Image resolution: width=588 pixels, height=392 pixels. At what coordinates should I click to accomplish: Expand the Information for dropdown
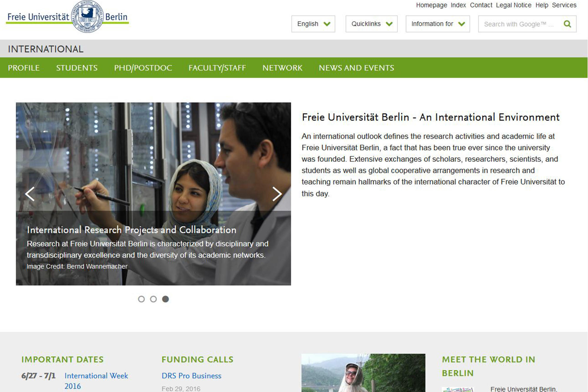tap(437, 24)
